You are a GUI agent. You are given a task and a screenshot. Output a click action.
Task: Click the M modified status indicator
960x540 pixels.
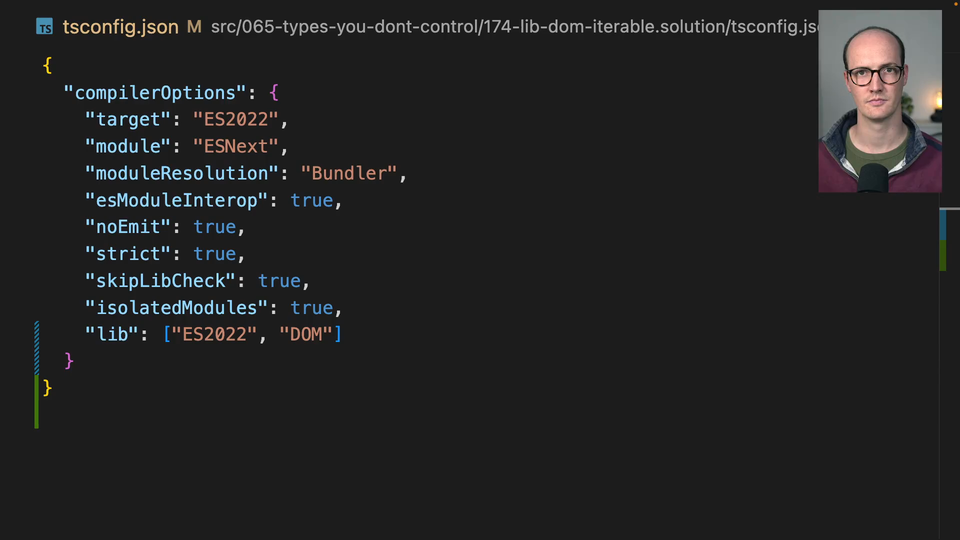(194, 27)
